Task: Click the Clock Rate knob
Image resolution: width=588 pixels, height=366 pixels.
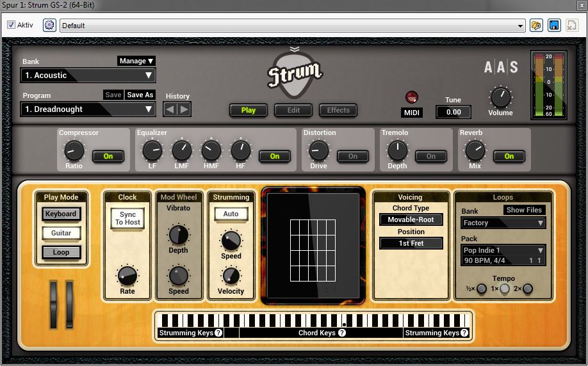Action: point(127,276)
